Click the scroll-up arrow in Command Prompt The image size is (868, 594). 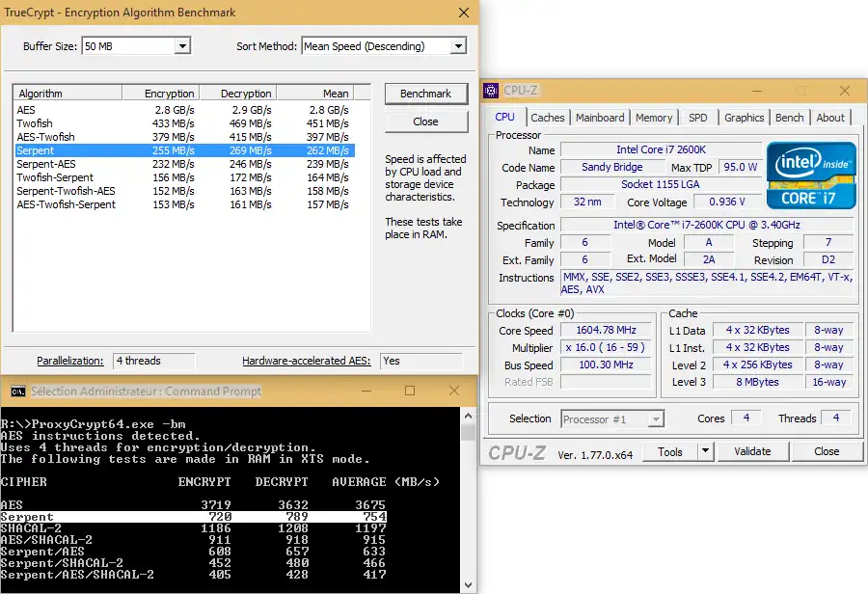(x=468, y=416)
